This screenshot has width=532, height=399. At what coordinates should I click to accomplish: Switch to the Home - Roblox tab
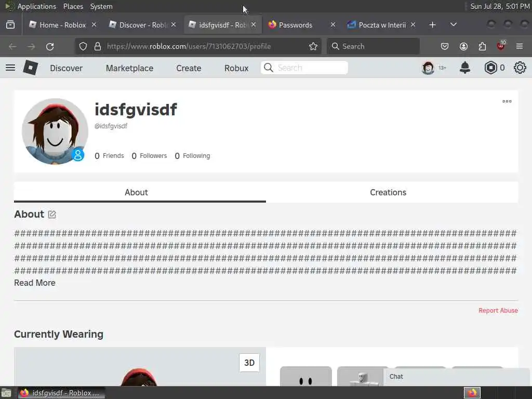coord(63,25)
